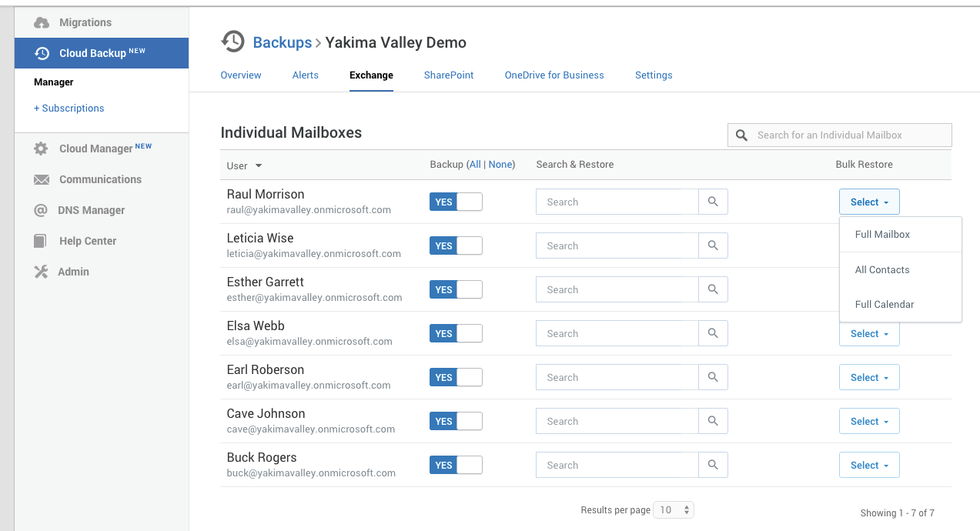The image size is (980, 531).
Task: Click the search field for Buck Rogers
Action: 617,465
